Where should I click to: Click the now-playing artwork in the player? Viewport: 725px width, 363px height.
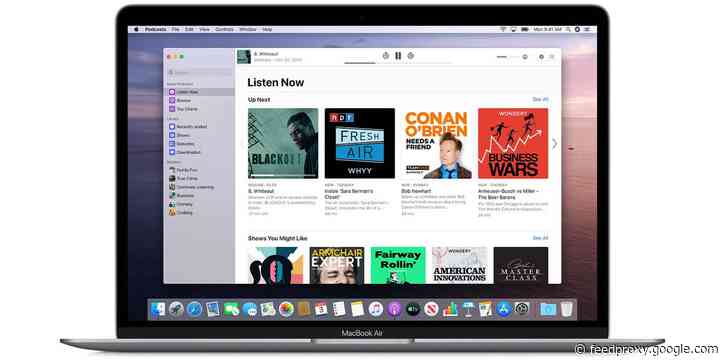pyautogui.click(x=244, y=56)
